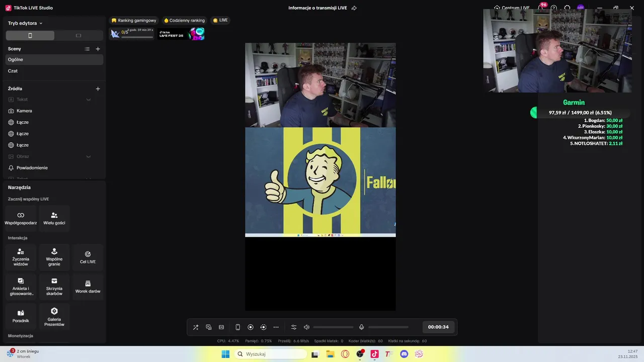
Task: Open the help question mark icon
Action: [x=554, y=8]
